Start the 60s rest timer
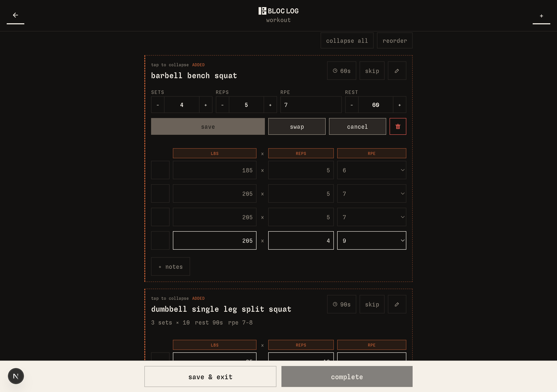 click(x=342, y=71)
